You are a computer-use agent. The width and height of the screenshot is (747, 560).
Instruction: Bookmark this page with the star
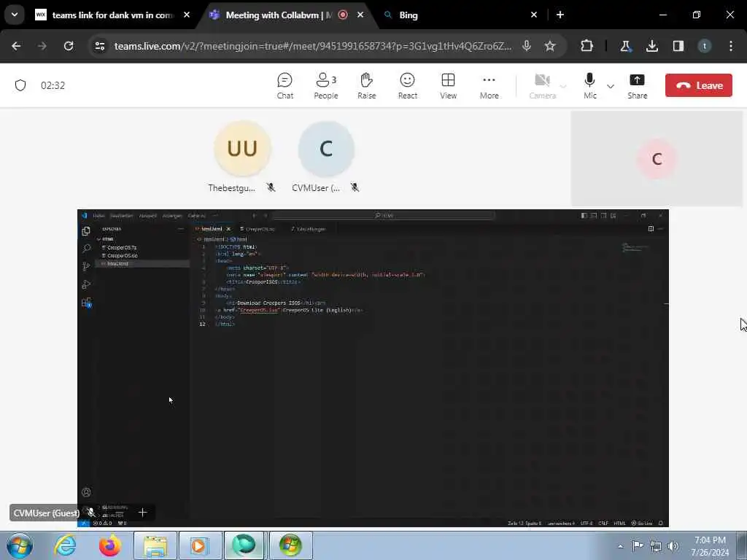coord(550,46)
